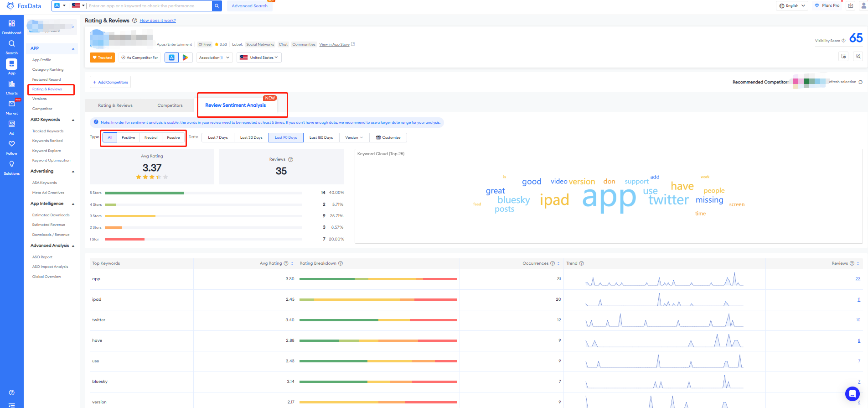Click the Rating Breakdown help icon
Image resolution: width=868 pixels, height=408 pixels.
point(341,263)
